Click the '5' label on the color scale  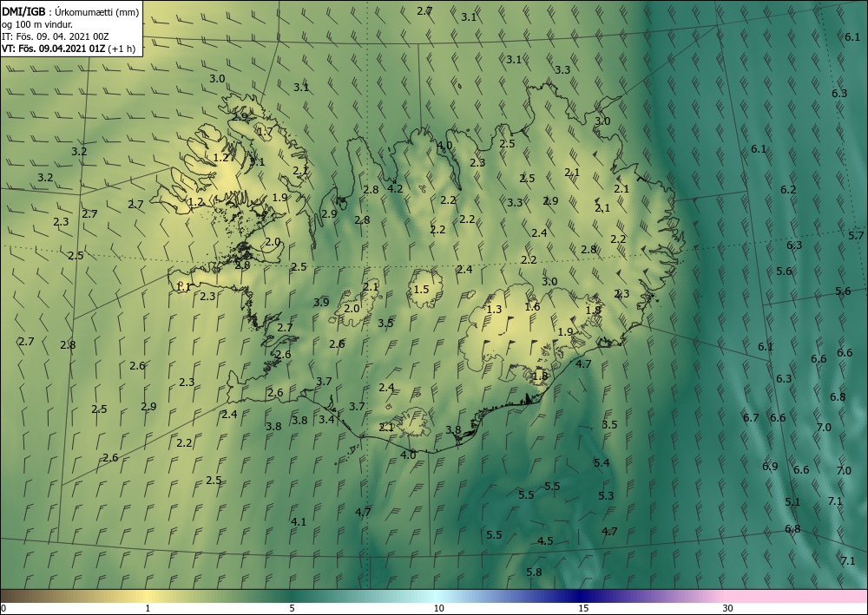tap(292, 608)
